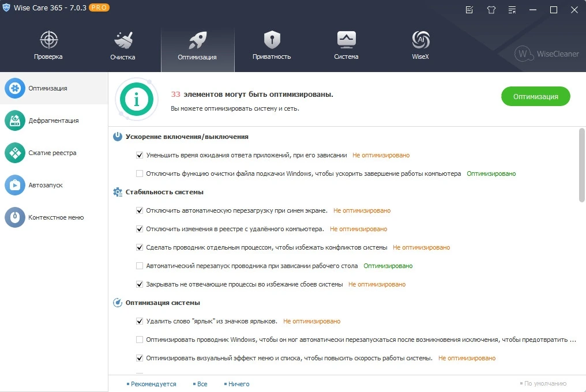Click Оптимизировано status next to файла подкачки

coord(491,174)
